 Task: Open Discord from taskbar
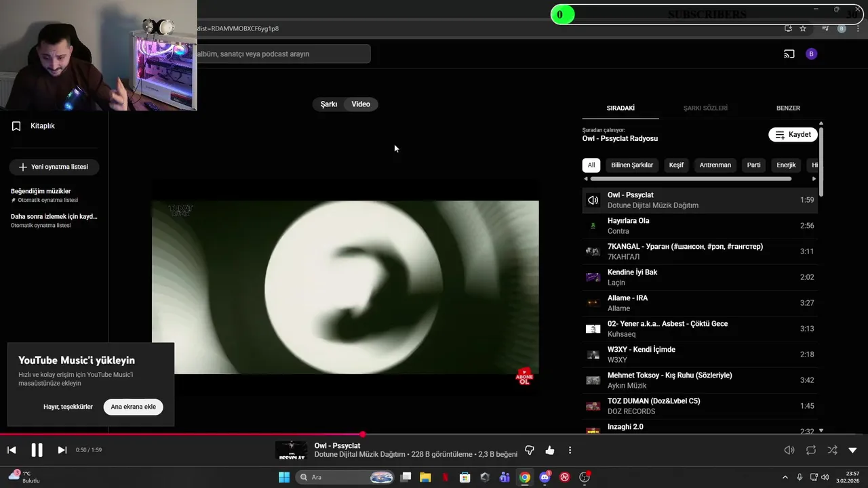[x=545, y=477]
